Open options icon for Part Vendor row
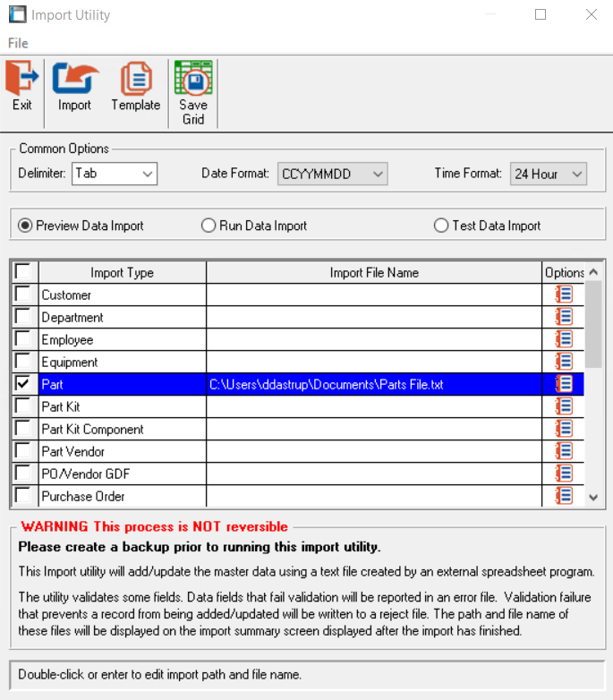Screen dimensions: 613x700 click(564, 451)
